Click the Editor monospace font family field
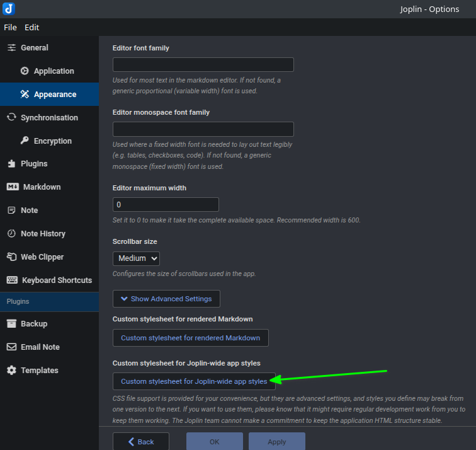476x450 pixels. click(x=203, y=129)
